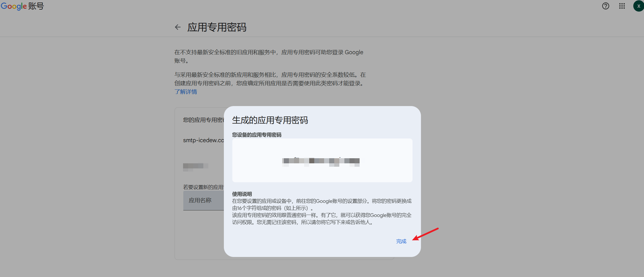
Task: Click the help question mark icon
Action: click(605, 6)
